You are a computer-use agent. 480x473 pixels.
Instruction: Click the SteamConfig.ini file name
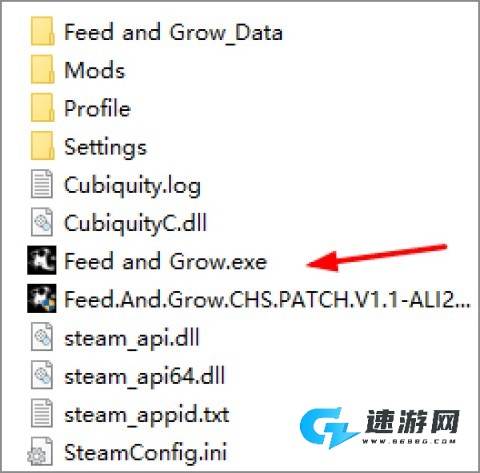pyautogui.click(x=145, y=452)
